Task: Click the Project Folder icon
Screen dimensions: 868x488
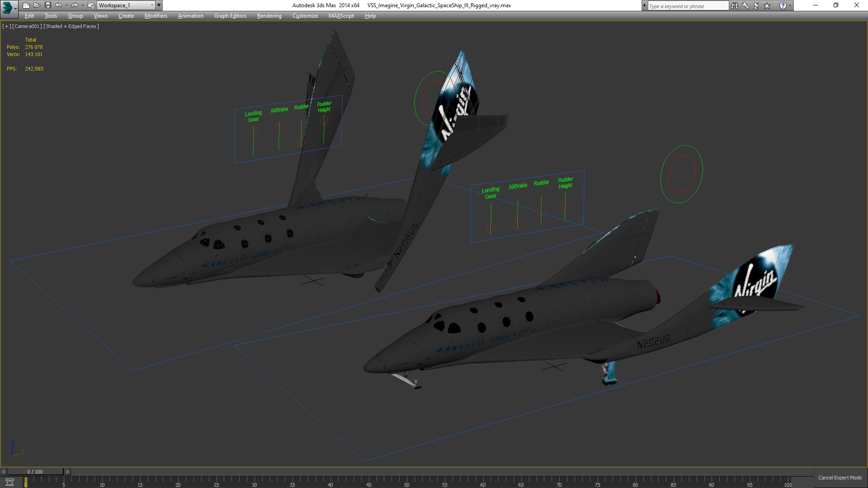Action: (x=91, y=5)
